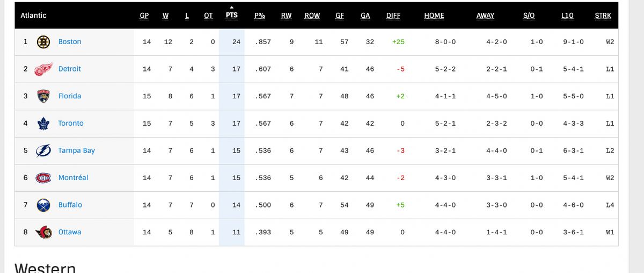Click the Atlantic division header label
Screen dimensions: 644x273
pos(34,16)
